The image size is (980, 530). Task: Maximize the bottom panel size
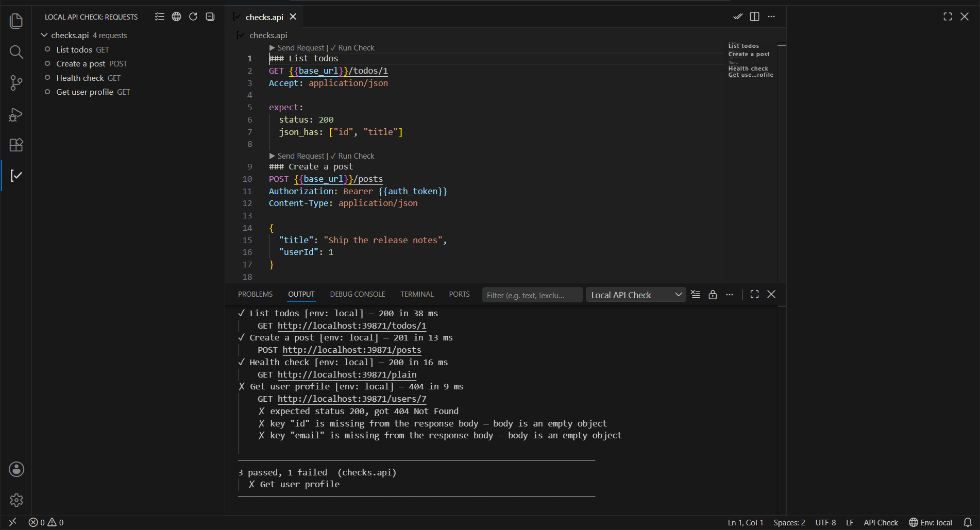(755, 295)
